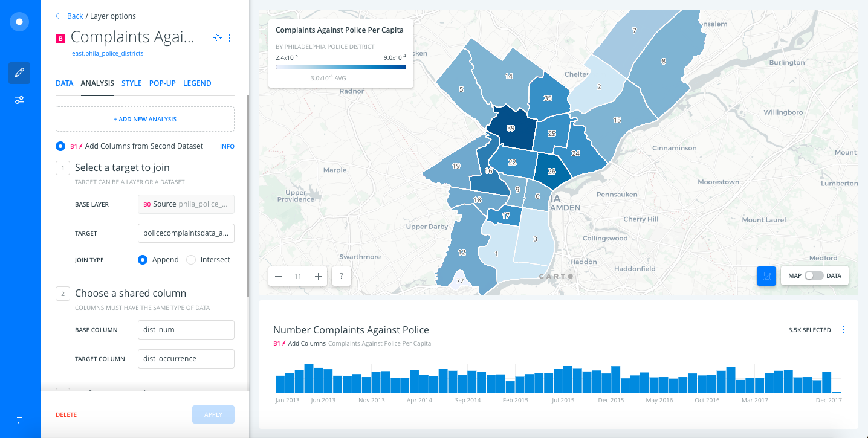Select the pencil edit icon in sidebar
The image size is (868, 438).
19,73
